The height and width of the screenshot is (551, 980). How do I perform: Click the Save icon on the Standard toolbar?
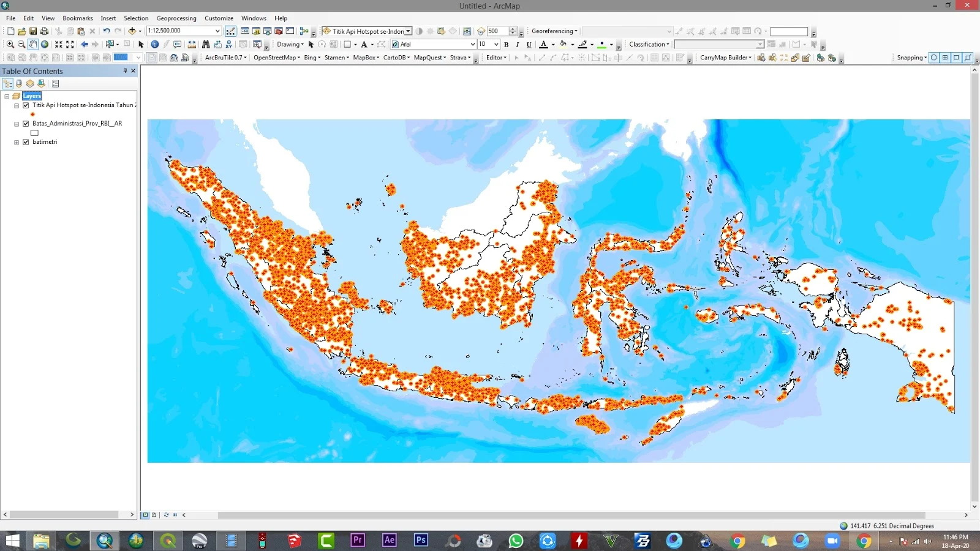pyautogui.click(x=32, y=31)
